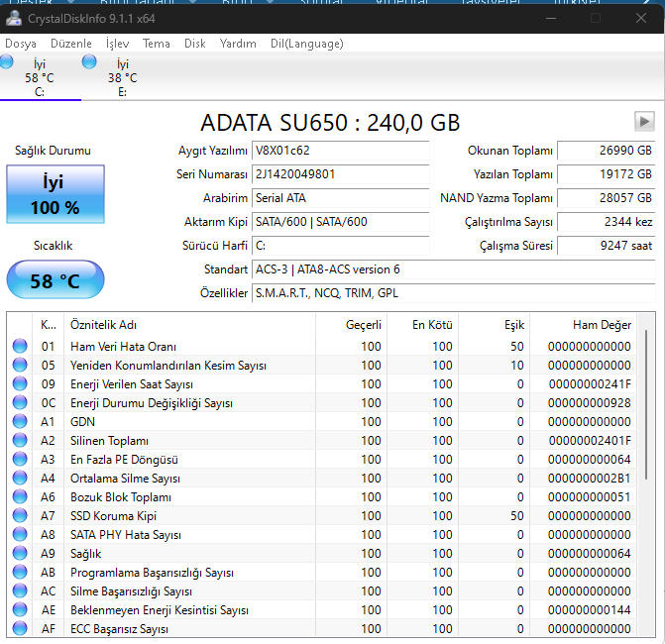Click status orb next to GDN attribute
This screenshot has width=665, height=644.
pyautogui.click(x=20, y=422)
